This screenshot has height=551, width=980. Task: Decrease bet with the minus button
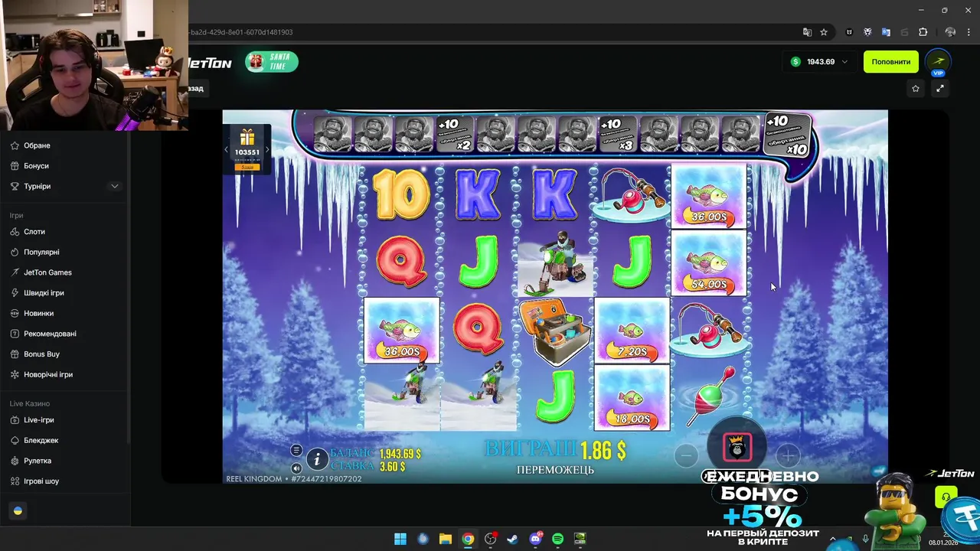click(x=687, y=455)
